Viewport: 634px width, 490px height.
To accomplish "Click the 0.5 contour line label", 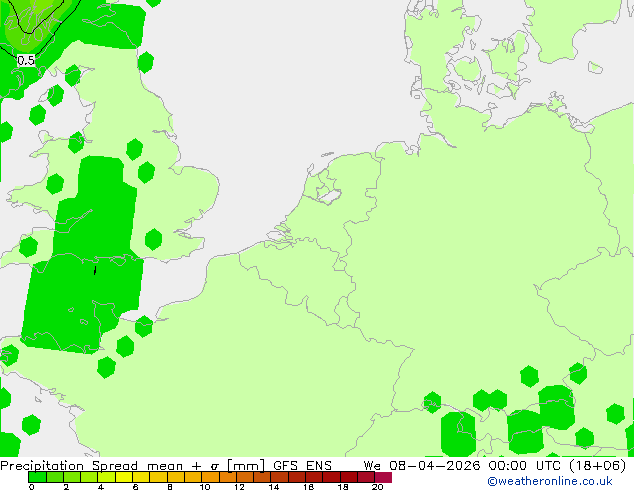I will 26,61.
